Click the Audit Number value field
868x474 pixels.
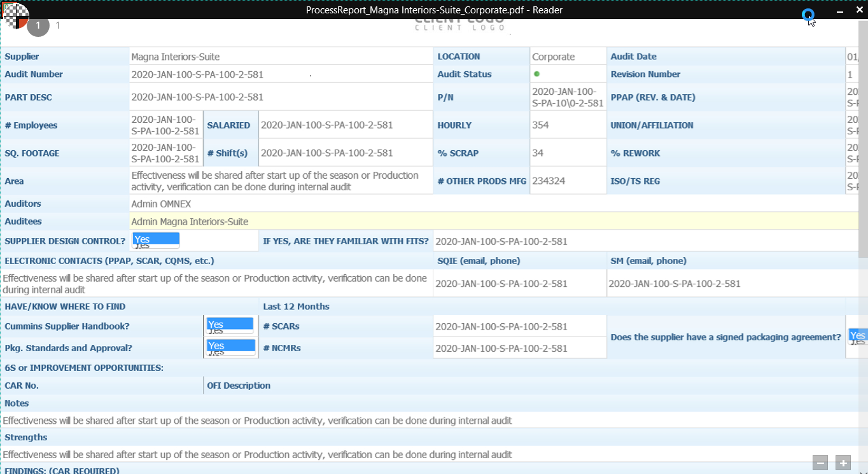pyautogui.click(x=281, y=74)
